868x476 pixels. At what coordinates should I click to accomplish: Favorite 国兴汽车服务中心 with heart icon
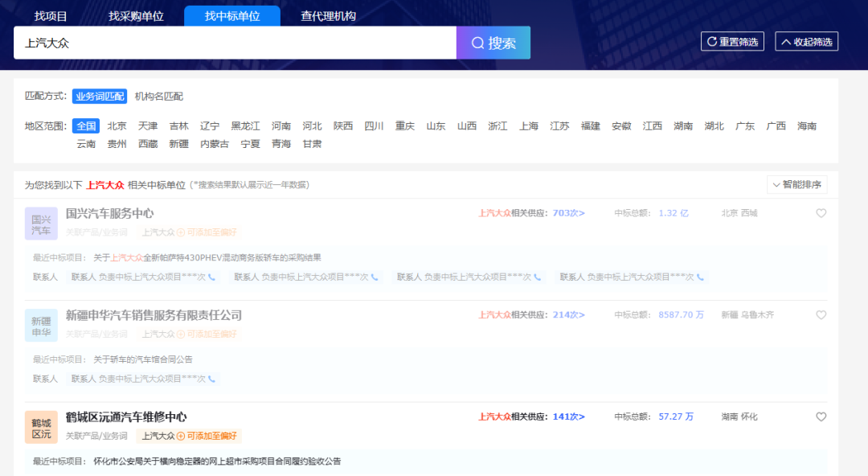[x=821, y=213]
